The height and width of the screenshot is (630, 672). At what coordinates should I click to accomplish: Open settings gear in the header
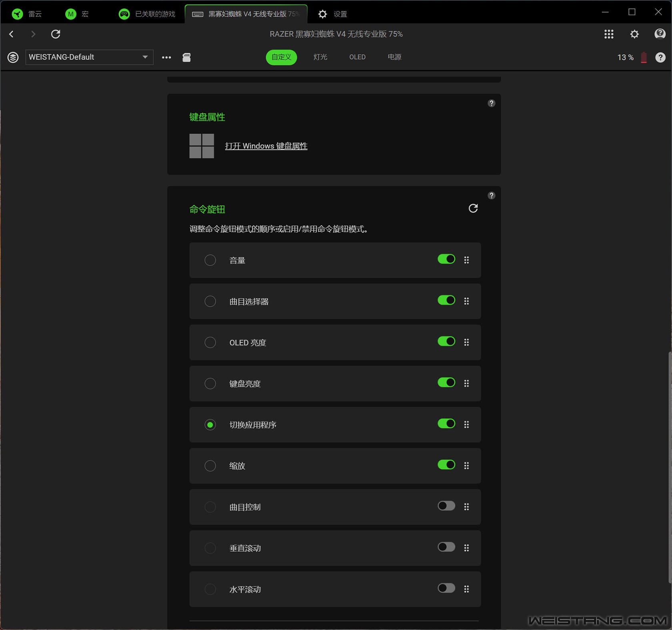(x=634, y=34)
